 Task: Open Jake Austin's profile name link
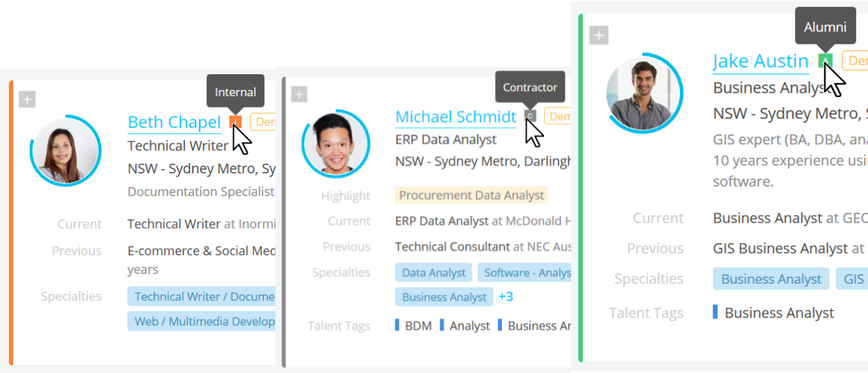(x=760, y=61)
